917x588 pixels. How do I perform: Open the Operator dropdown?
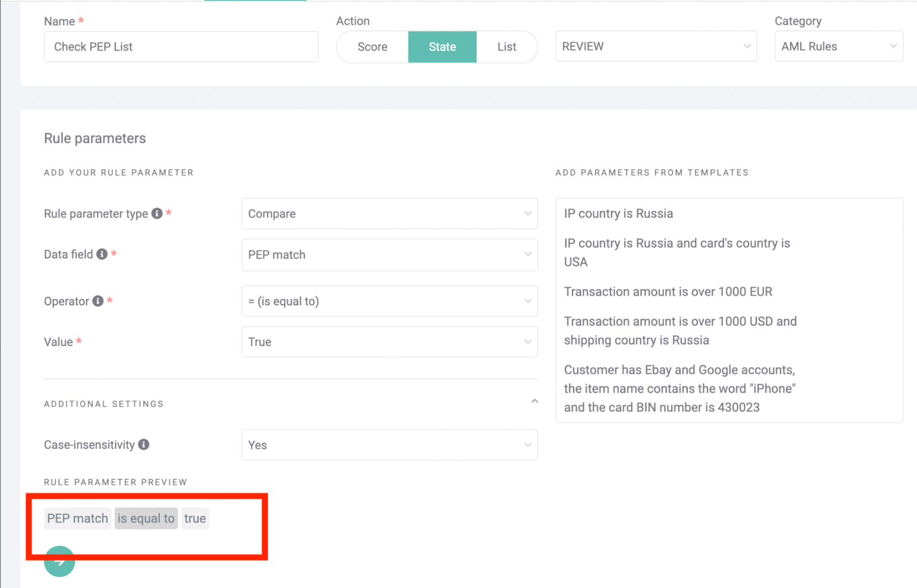[389, 301]
